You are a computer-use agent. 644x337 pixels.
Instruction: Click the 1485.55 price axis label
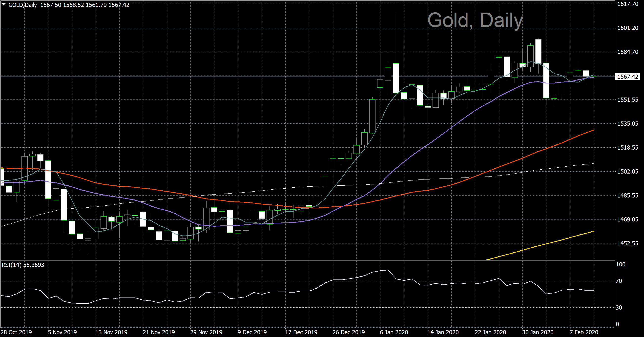[628, 195]
